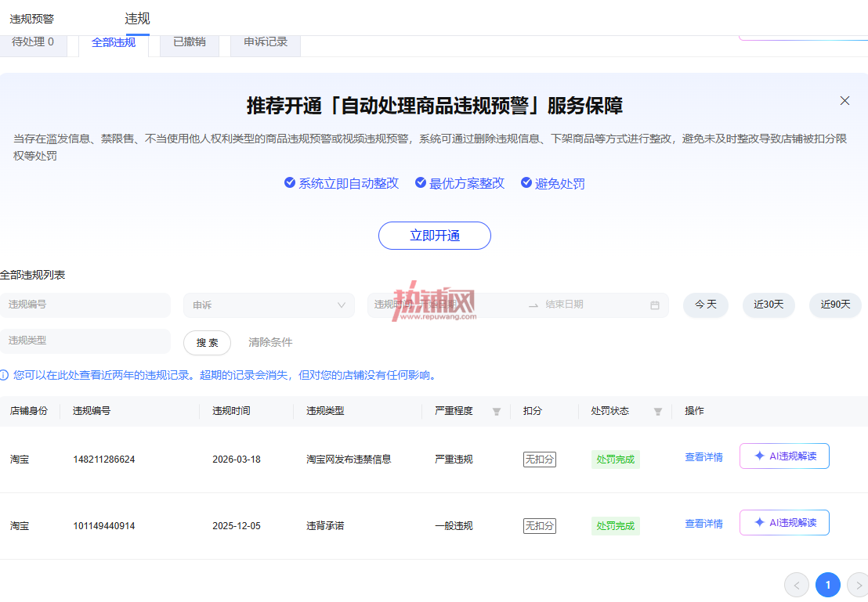Select page 1 in pagination

point(827,585)
